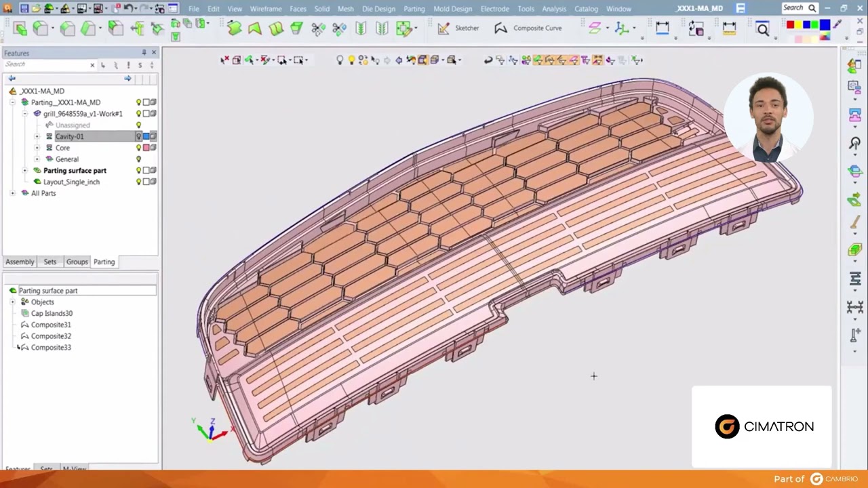This screenshot has height=488, width=868.
Task: Click the yellow light bulb show icon
Action: (x=351, y=60)
